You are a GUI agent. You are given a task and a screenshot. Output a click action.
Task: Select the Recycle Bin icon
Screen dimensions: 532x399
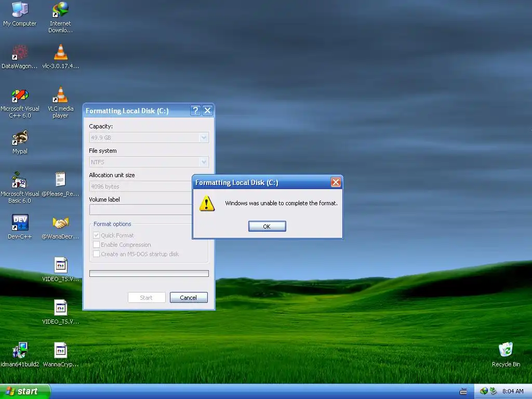click(x=506, y=354)
